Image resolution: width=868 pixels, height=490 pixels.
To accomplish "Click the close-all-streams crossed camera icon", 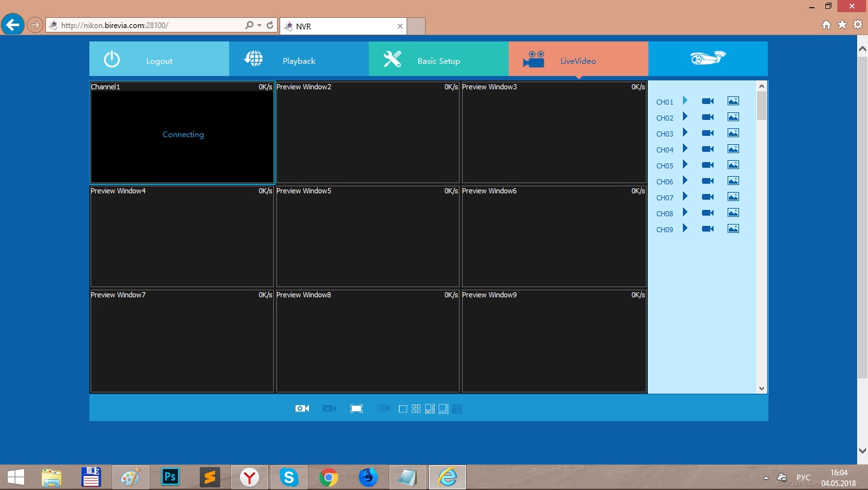I will (329, 408).
